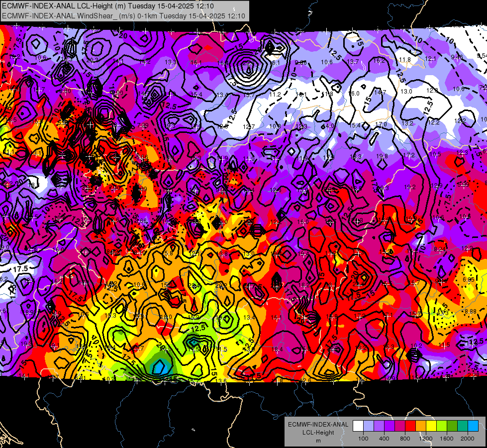Click the wind shear value 17.0
The width and height of the screenshot is (487, 448).
tap(381, 124)
